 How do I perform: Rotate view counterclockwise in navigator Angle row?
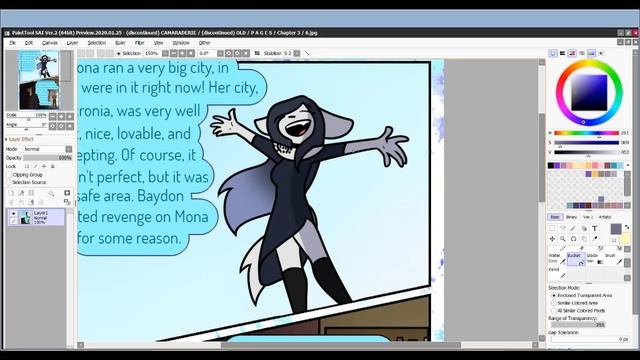point(53,126)
